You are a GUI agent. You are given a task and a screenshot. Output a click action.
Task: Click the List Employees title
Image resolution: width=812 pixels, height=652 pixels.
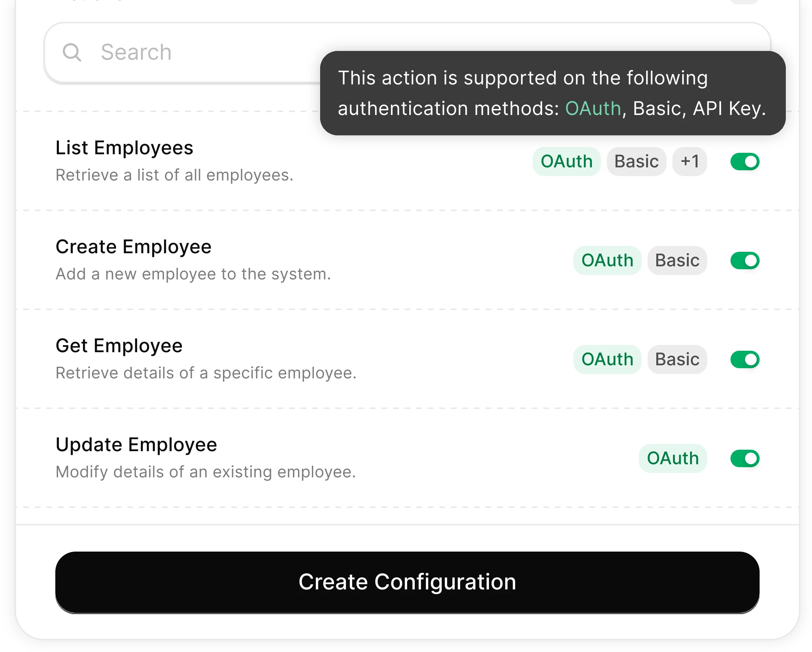[124, 148]
